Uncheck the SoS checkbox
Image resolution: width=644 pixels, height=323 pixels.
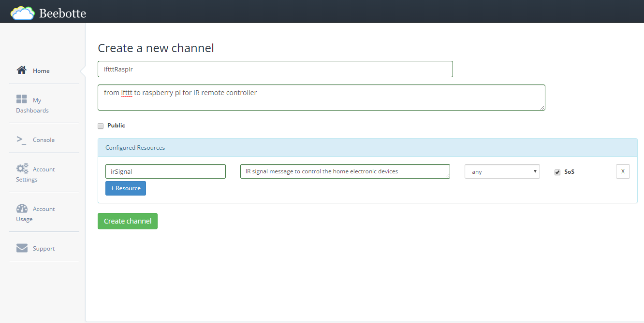point(557,172)
